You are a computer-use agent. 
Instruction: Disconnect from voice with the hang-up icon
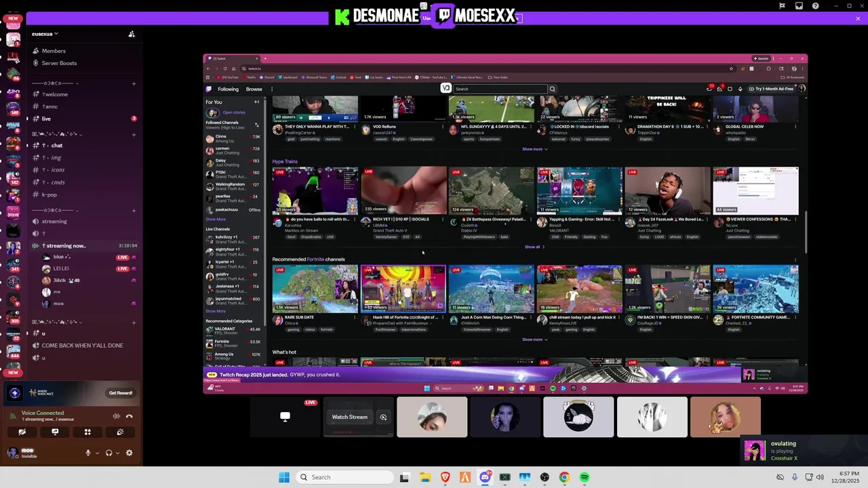click(x=129, y=416)
